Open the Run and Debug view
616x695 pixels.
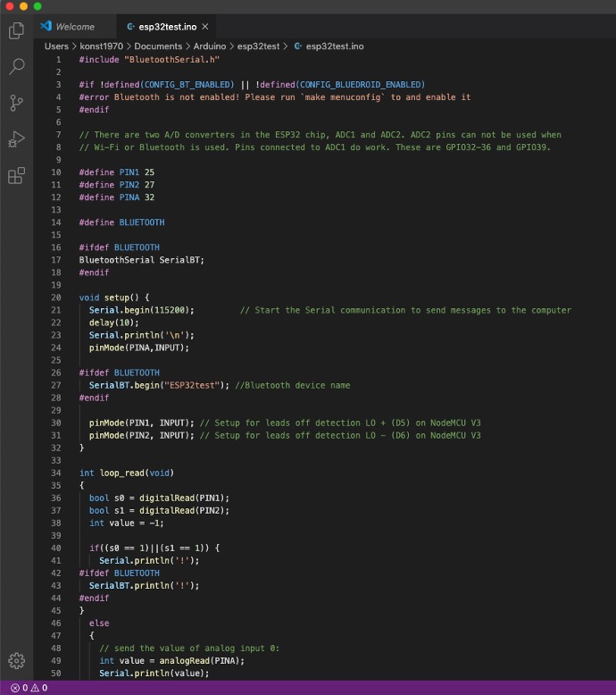[x=16, y=139]
